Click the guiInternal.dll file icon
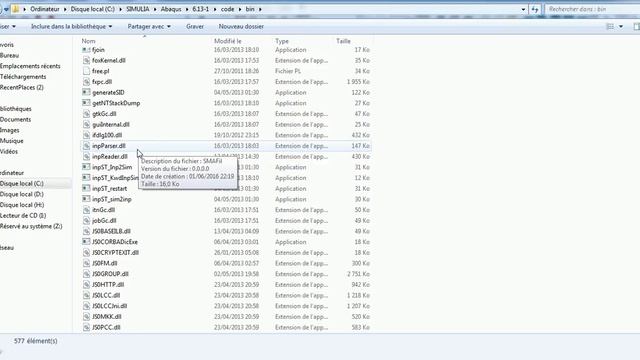 (x=86, y=124)
